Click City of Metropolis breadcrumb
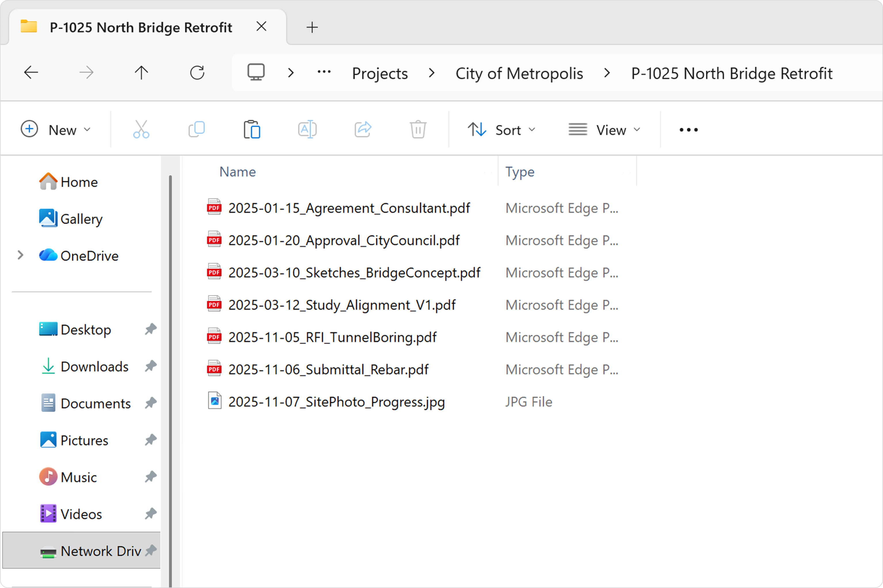The height and width of the screenshot is (588, 883). pos(519,74)
